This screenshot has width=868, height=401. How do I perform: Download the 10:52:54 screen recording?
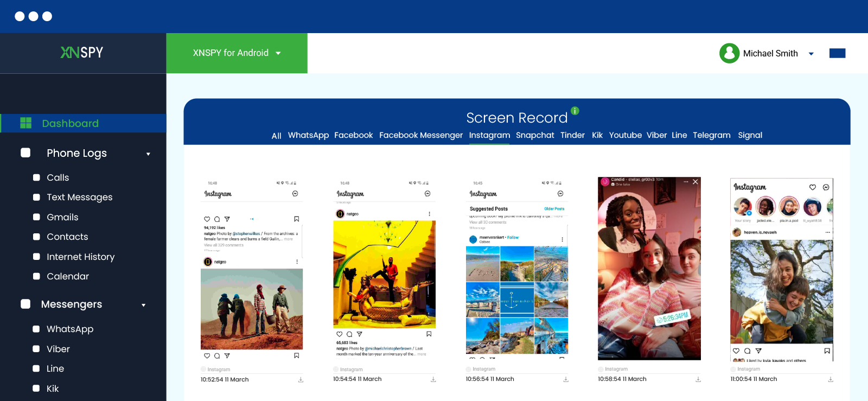(x=301, y=380)
